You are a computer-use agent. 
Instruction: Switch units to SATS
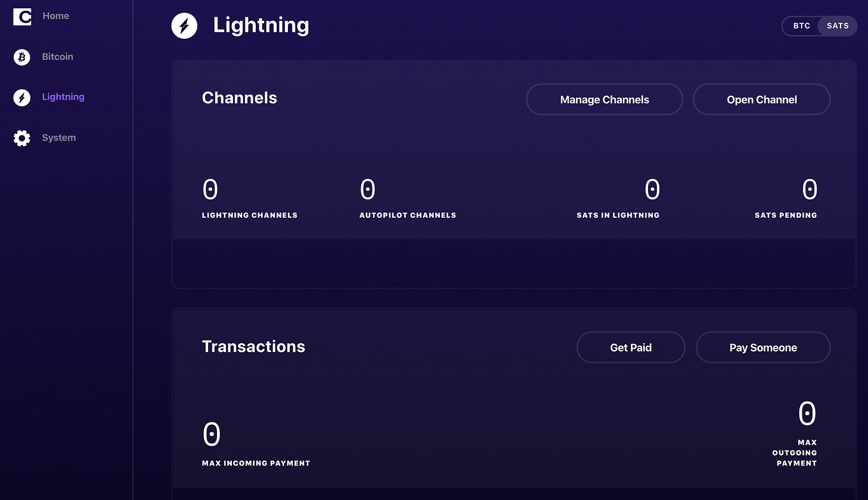point(838,26)
